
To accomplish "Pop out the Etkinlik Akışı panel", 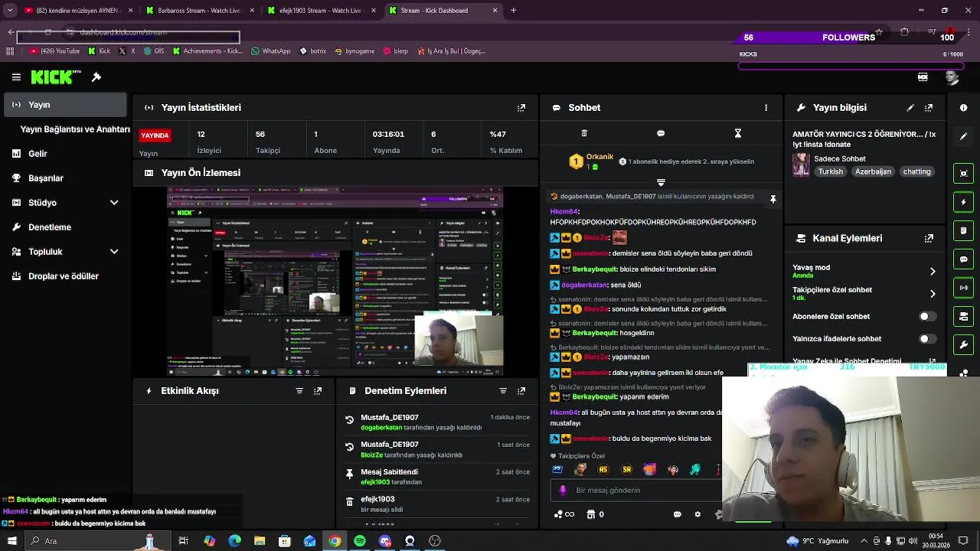I will coord(318,391).
